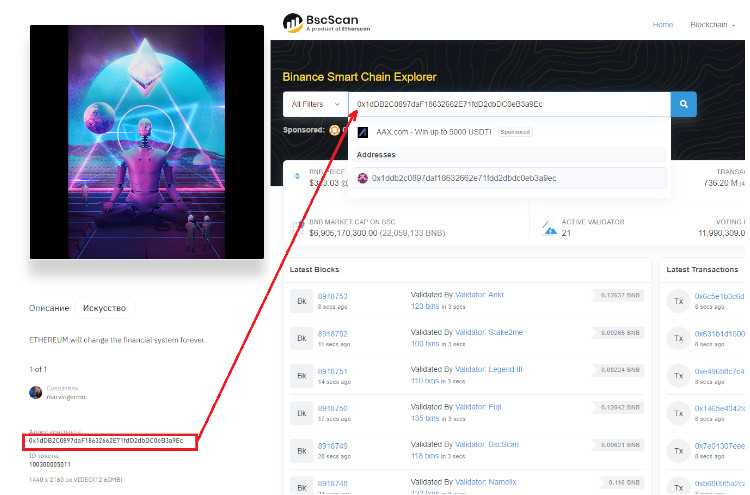Click the search box containing the address
The height and width of the screenshot is (495, 750).
509,104
